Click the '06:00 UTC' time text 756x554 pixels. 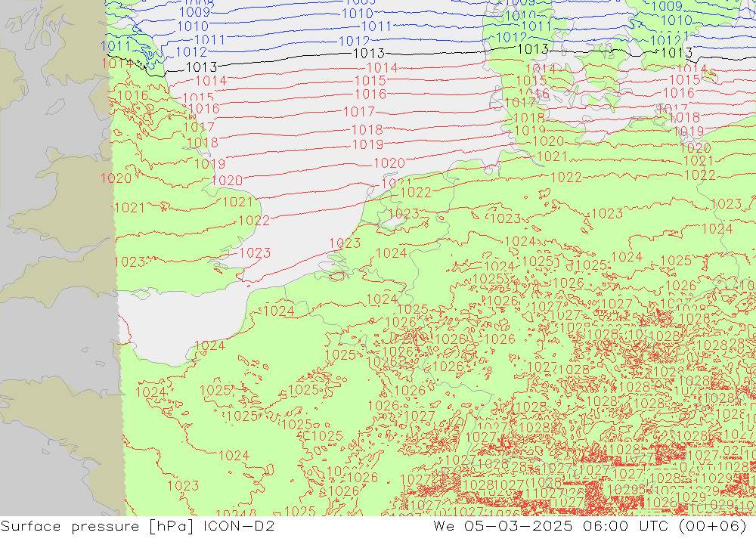pyautogui.click(x=626, y=525)
